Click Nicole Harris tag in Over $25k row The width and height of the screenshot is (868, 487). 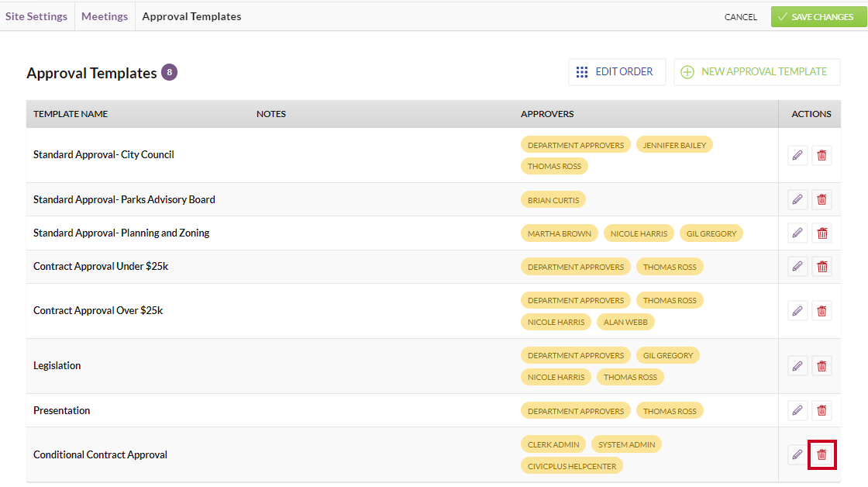coord(556,322)
